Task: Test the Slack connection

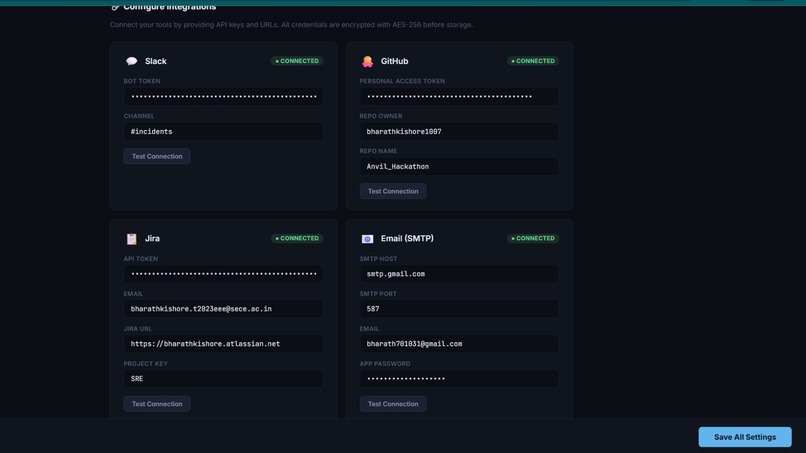Action: (x=157, y=156)
